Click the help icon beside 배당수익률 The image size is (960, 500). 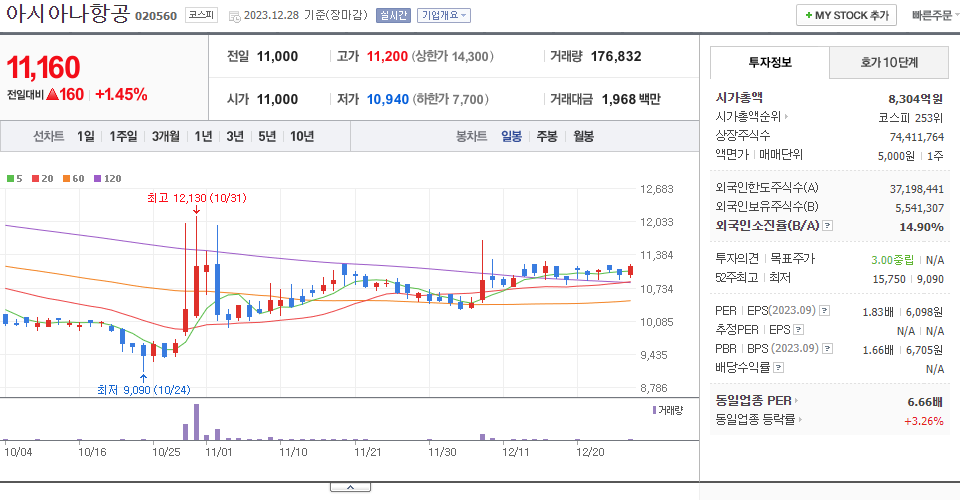pyautogui.click(x=779, y=368)
